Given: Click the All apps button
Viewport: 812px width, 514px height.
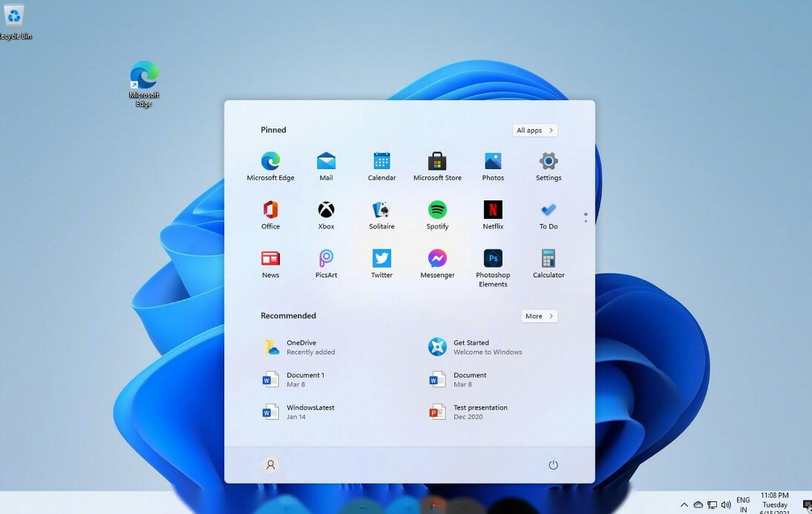Looking at the screenshot, I should (x=534, y=131).
